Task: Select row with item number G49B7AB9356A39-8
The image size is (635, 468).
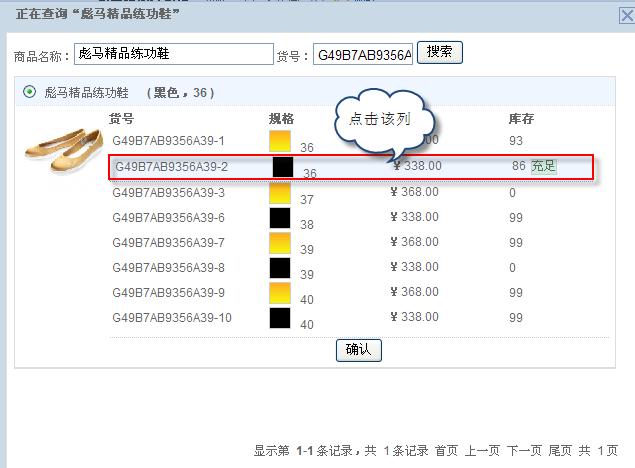Action: [x=168, y=268]
